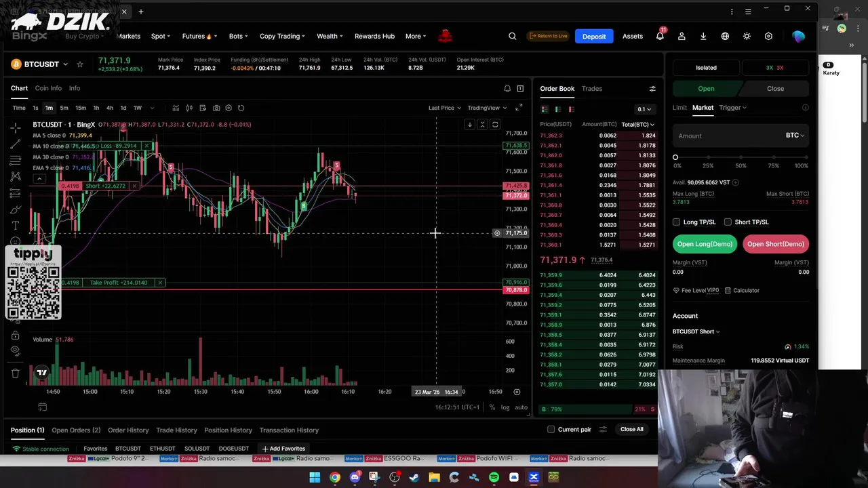Collapse indicator legend arrow

pos(39,179)
